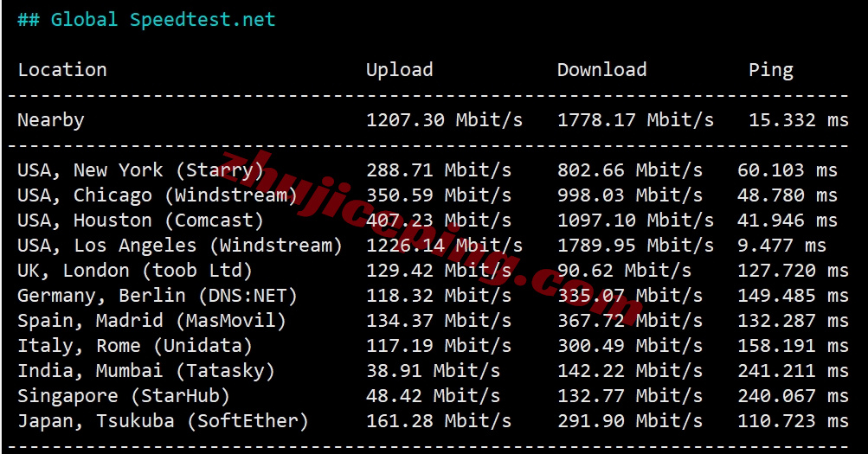Click Singapore ping '240.067 ms'

793,396
